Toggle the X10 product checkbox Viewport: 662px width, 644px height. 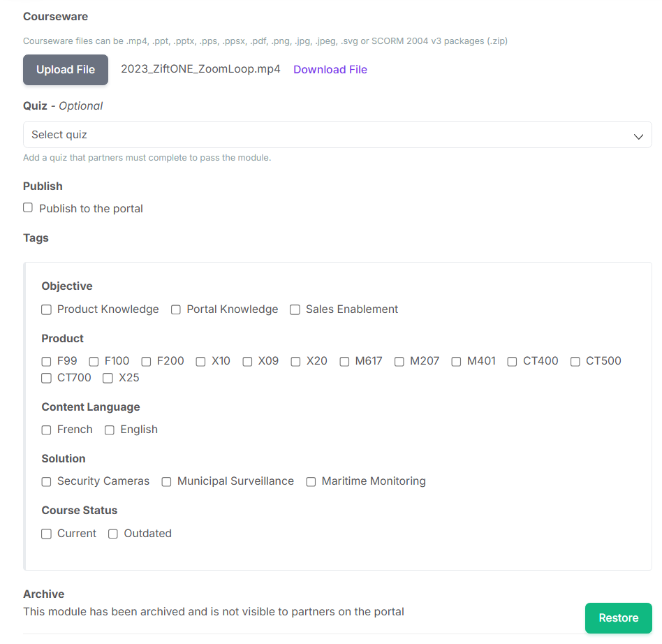[x=200, y=362]
